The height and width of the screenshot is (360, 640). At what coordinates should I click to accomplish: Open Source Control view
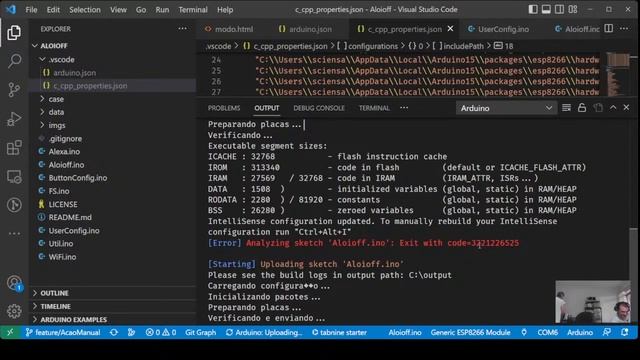(14, 89)
